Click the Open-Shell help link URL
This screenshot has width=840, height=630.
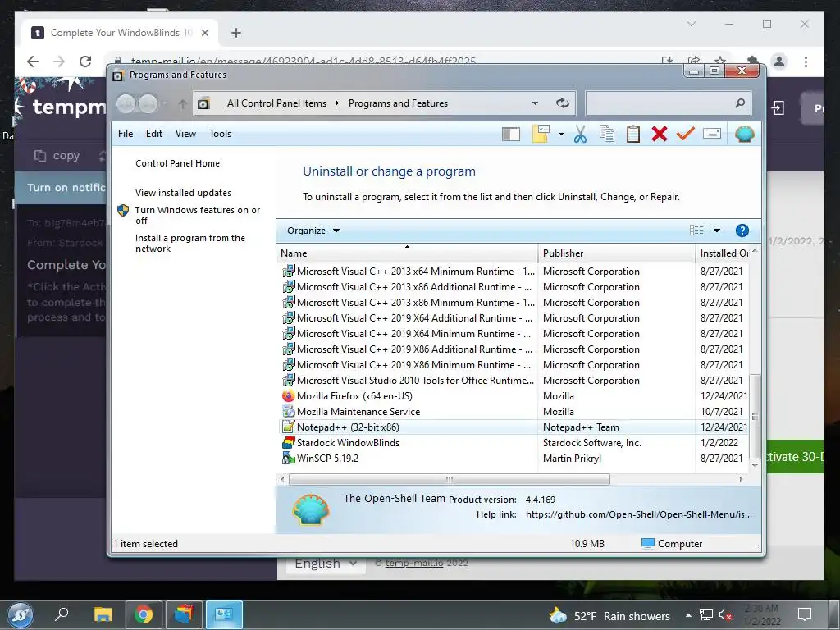638,515
